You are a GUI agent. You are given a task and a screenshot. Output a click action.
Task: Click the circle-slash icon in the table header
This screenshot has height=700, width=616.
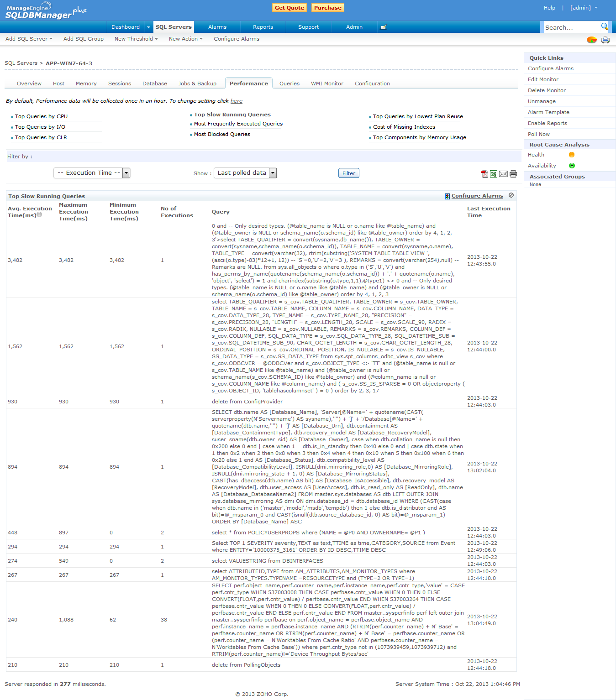(511, 195)
